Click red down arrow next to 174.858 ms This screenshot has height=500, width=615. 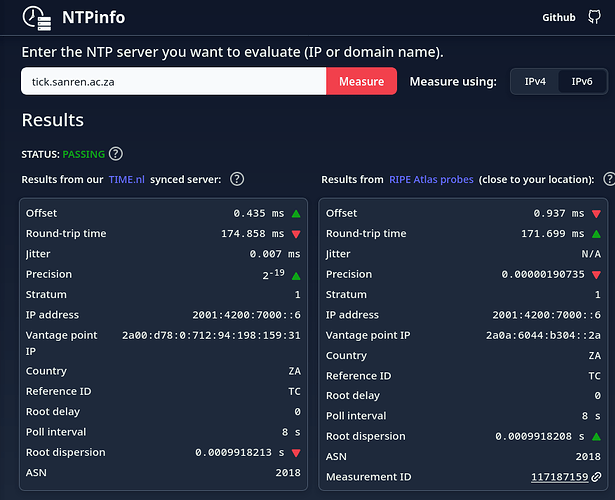point(296,234)
